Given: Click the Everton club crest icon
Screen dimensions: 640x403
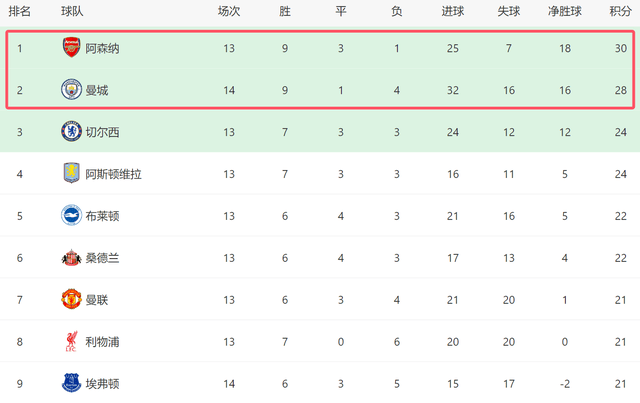Looking at the screenshot, I should coord(71,384).
